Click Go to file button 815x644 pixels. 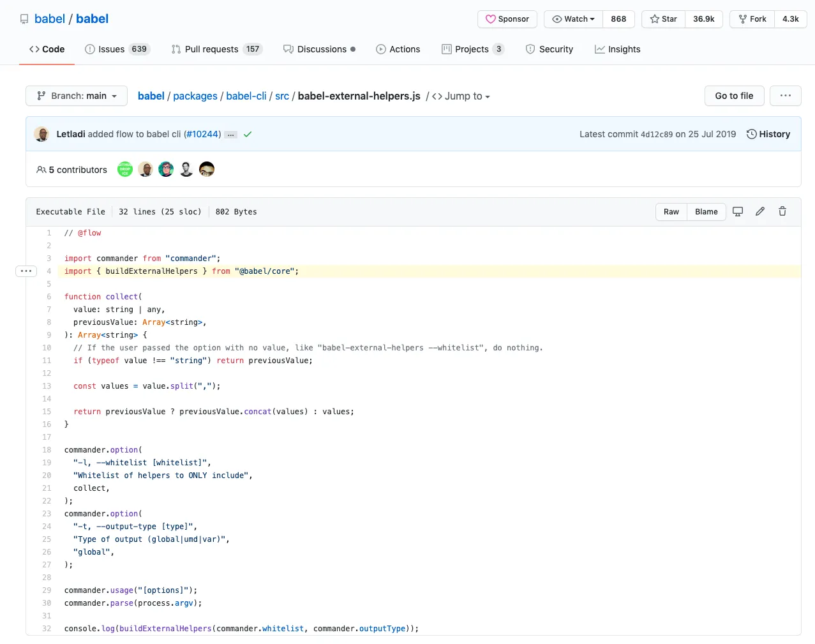(x=734, y=96)
